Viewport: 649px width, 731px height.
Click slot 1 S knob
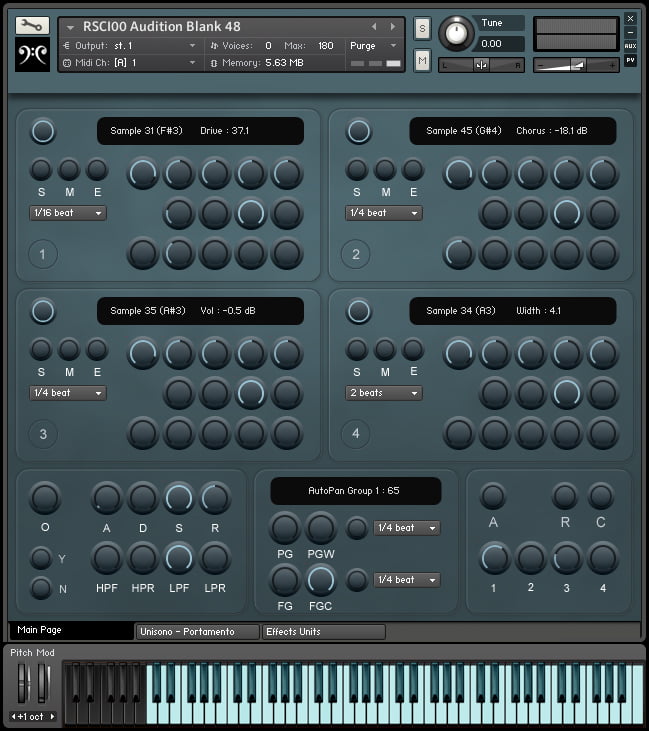click(41, 170)
